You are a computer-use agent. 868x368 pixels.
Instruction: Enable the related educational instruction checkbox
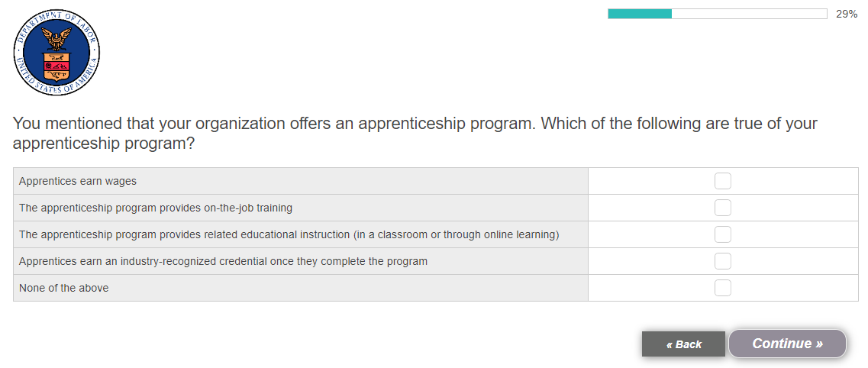[722, 234]
